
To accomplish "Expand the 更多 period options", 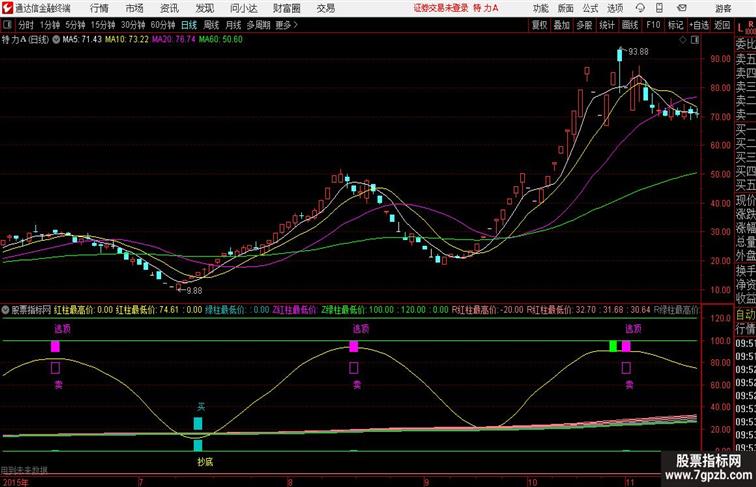I will coord(286,25).
